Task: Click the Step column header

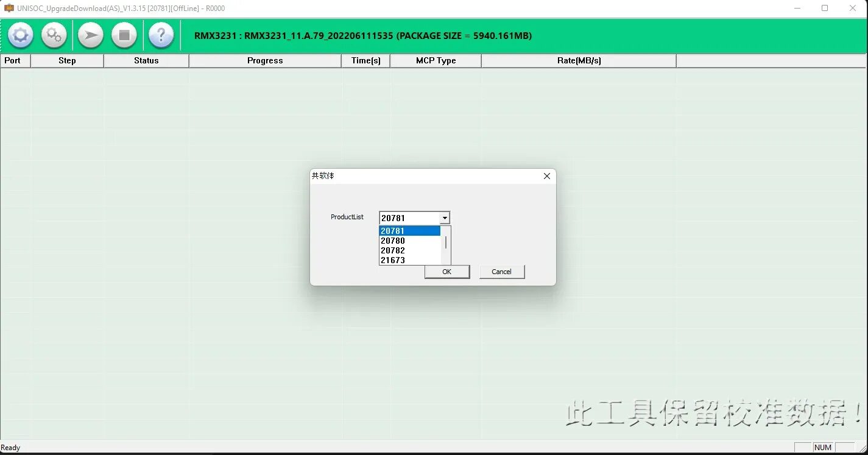Action: (x=67, y=60)
